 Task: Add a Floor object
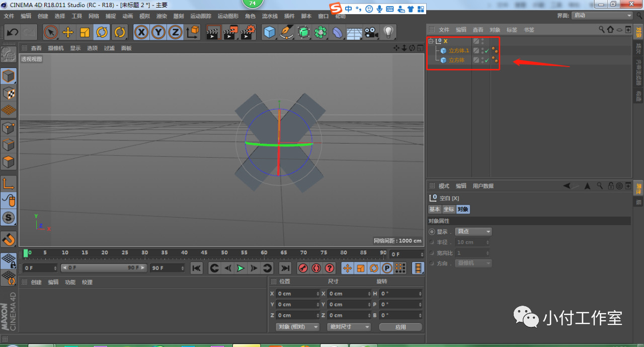[354, 32]
